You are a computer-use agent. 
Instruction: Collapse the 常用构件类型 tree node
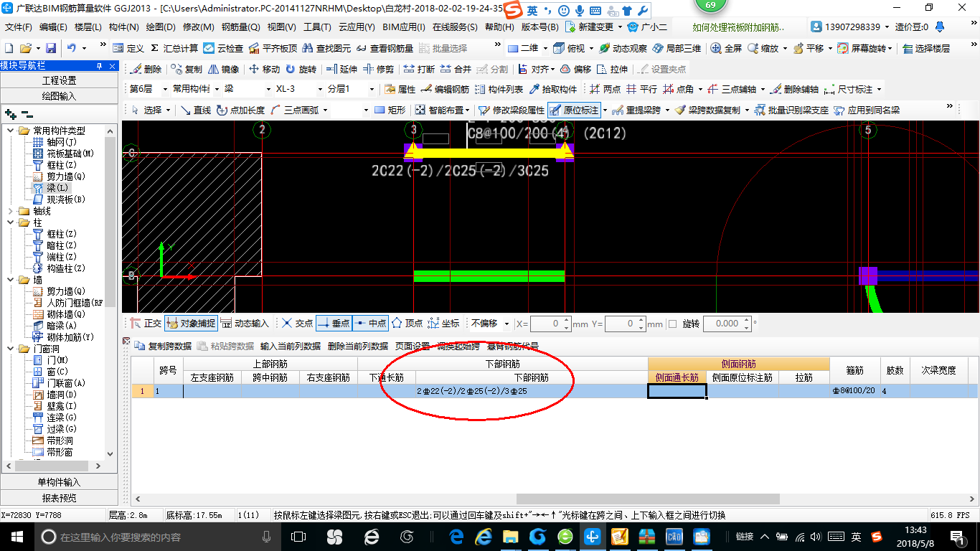click(10, 131)
